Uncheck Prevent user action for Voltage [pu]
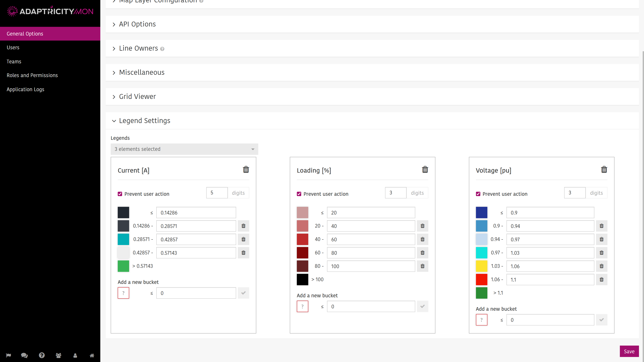The height and width of the screenshot is (362, 644). [478, 194]
